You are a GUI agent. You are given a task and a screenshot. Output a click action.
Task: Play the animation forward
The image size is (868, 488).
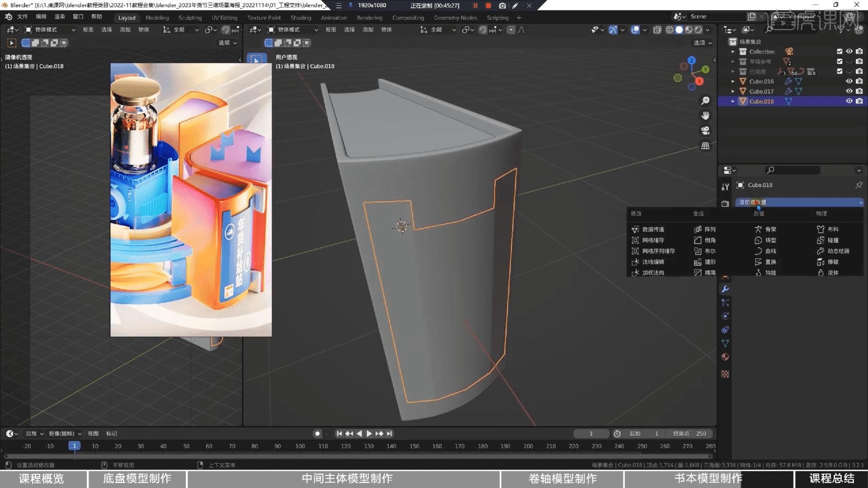pos(369,433)
